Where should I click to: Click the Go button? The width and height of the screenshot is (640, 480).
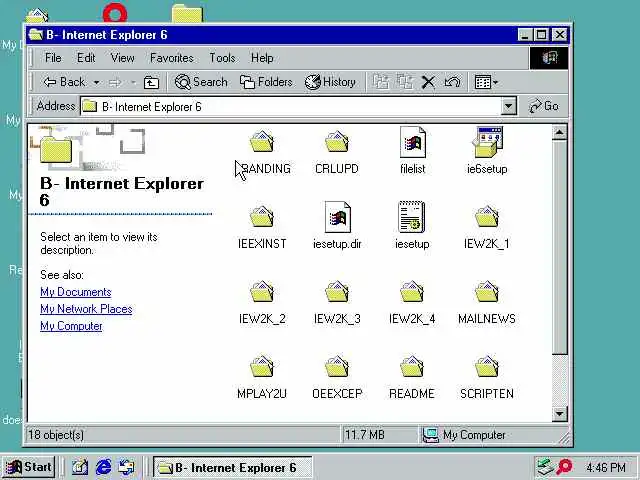point(544,106)
